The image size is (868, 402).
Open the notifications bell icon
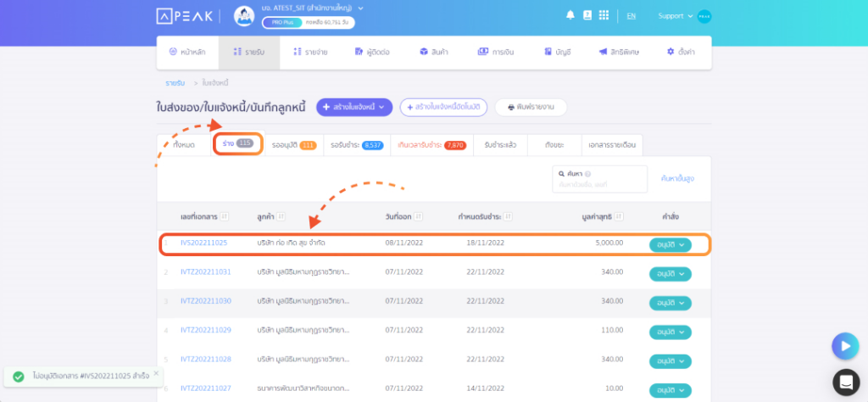coord(570,15)
